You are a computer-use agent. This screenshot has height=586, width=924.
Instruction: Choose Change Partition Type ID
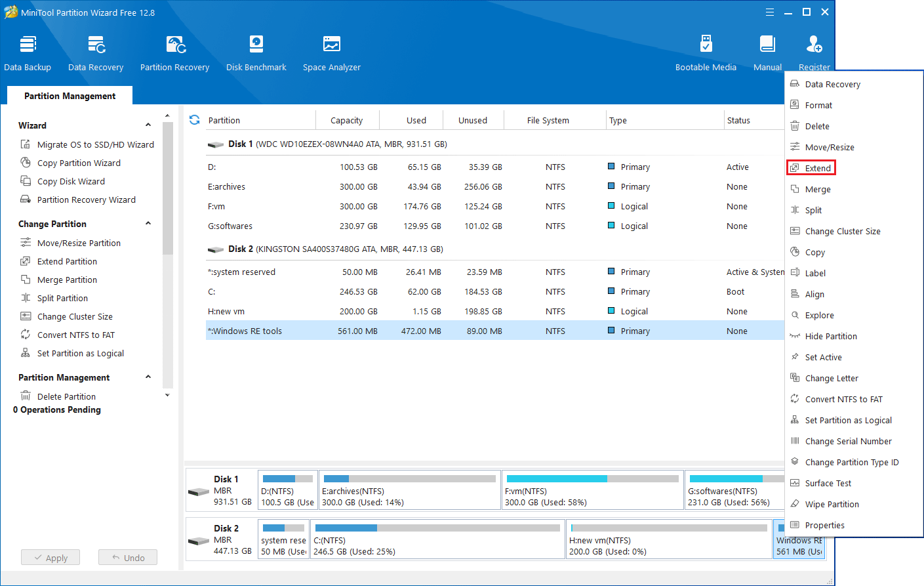[x=854, y=462]
